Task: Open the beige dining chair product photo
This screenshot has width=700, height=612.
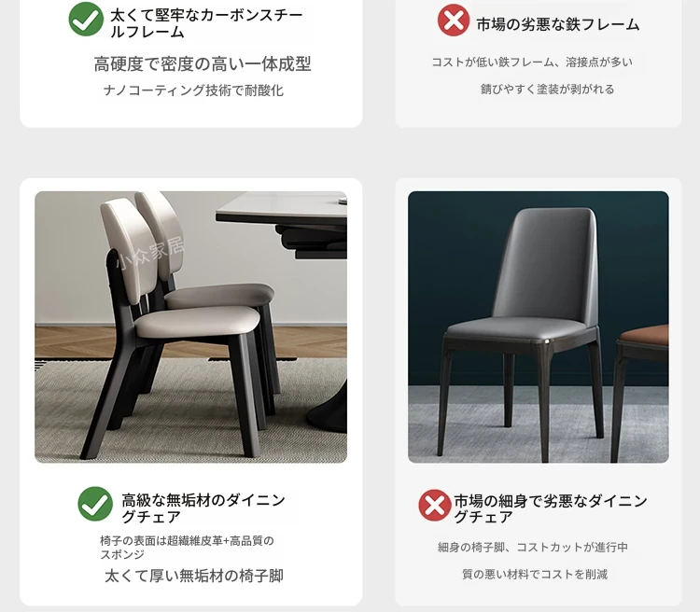Action: pyautogui.click(x=190, y=327)
